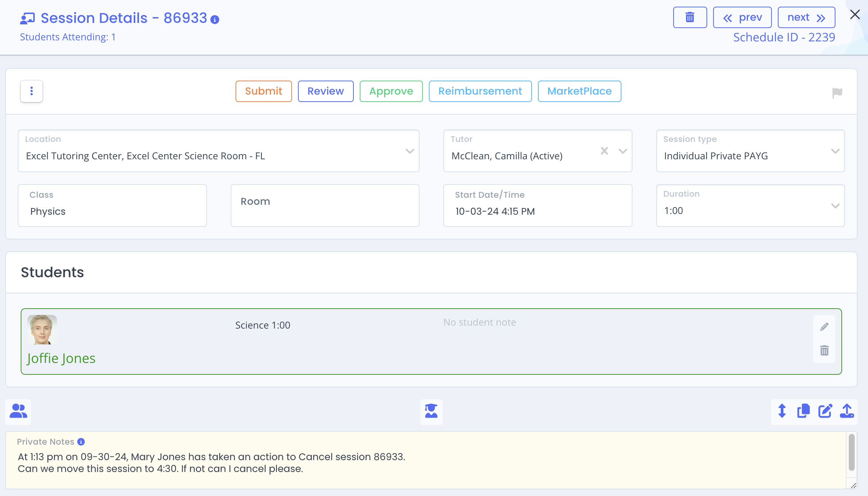Click the upload icon

(847, 411)
